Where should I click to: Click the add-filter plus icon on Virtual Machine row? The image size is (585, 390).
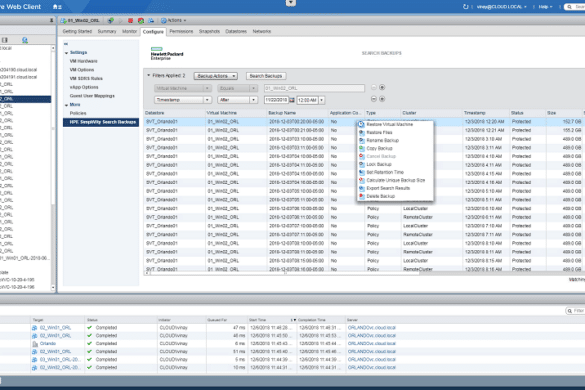[382, 87]
